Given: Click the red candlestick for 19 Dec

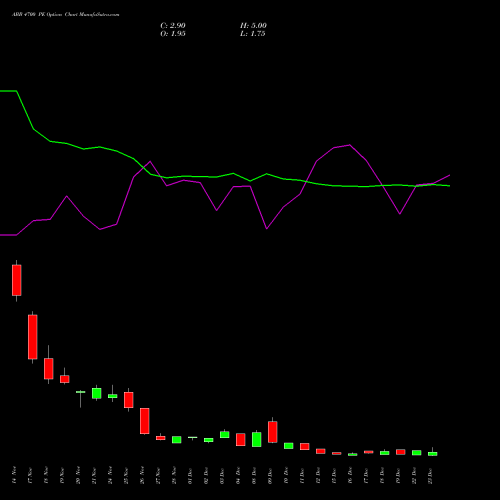Looking at the screenshot, I should point(401,452).
